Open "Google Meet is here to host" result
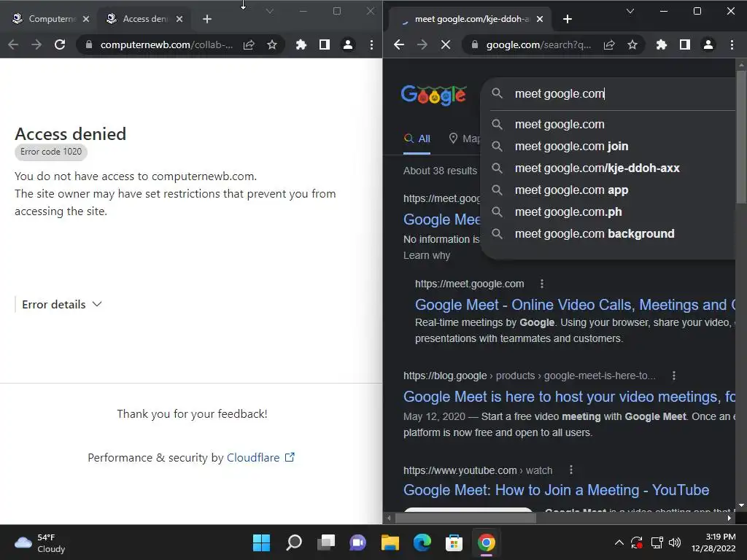The height and width of the screenshot is (560, 747). (569, 397)
